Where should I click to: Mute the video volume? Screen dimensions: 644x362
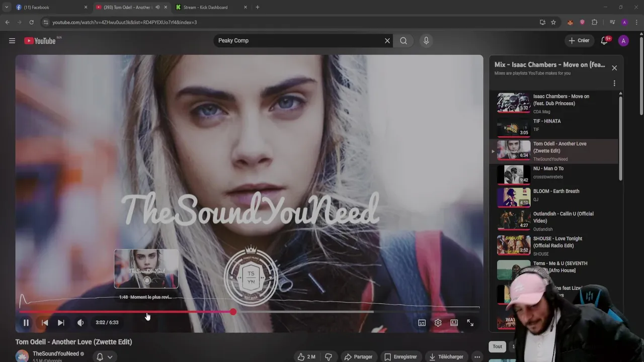coord(80,323)
